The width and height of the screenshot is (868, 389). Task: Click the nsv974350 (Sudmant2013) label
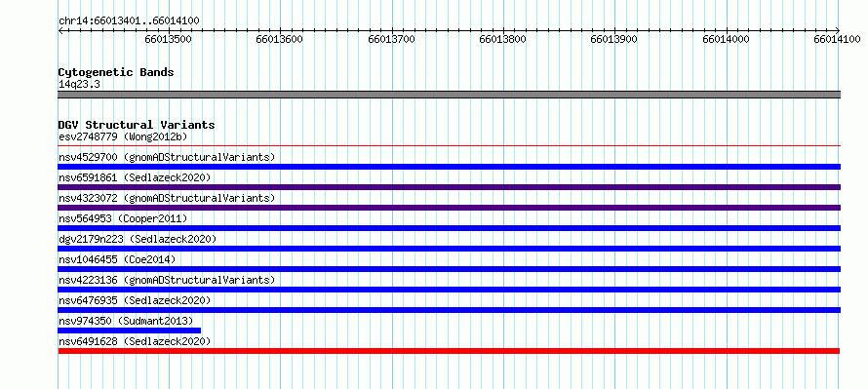click(x=126, y=321)
